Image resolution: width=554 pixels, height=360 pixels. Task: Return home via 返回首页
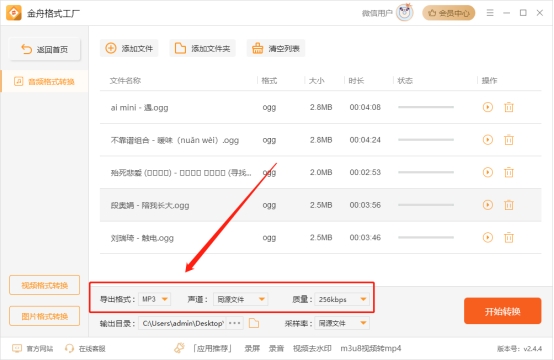(x=45, y=49)
